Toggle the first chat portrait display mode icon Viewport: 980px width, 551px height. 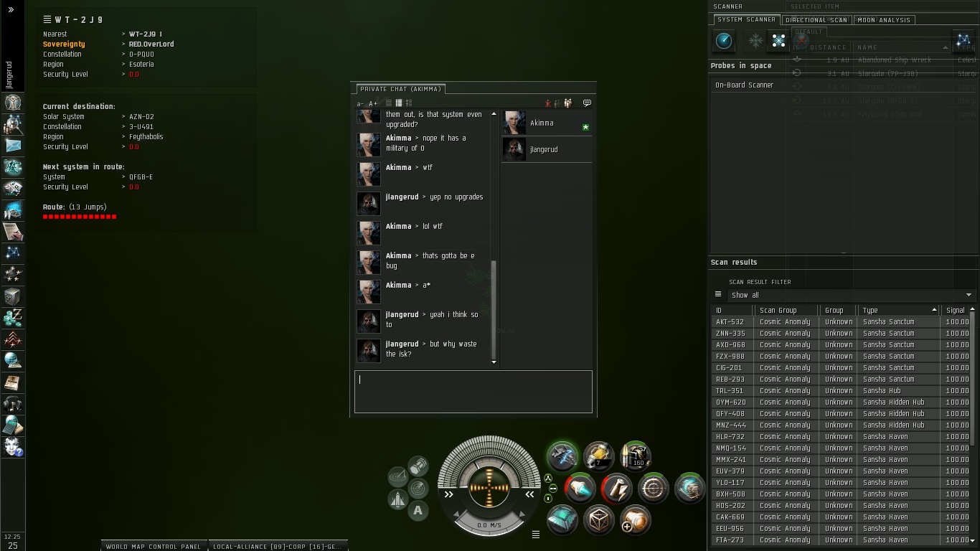tap(389, 103)
